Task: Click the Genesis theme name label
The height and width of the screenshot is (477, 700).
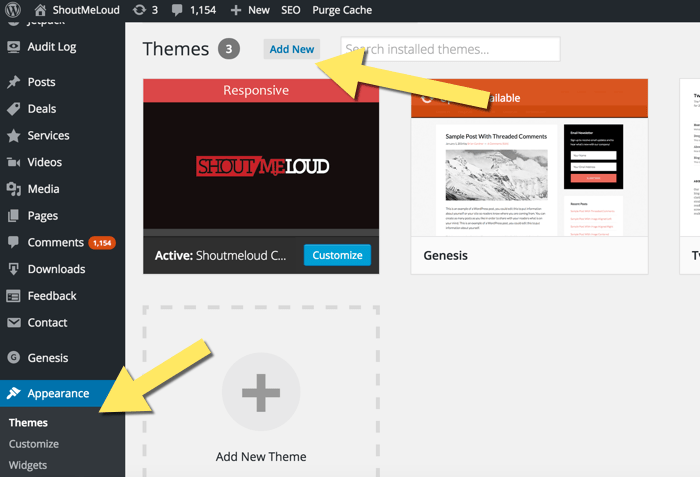Action: pos(446,255)
